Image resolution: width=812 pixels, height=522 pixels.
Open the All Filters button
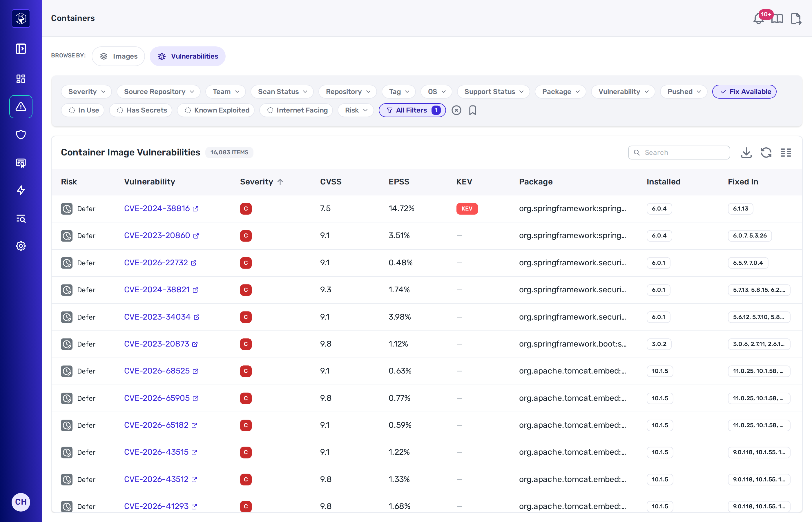click(412, 110)
